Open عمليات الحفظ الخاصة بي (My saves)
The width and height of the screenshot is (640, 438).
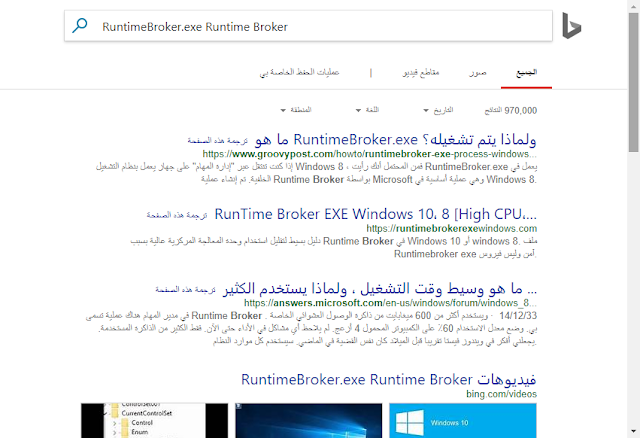[300, 73]
